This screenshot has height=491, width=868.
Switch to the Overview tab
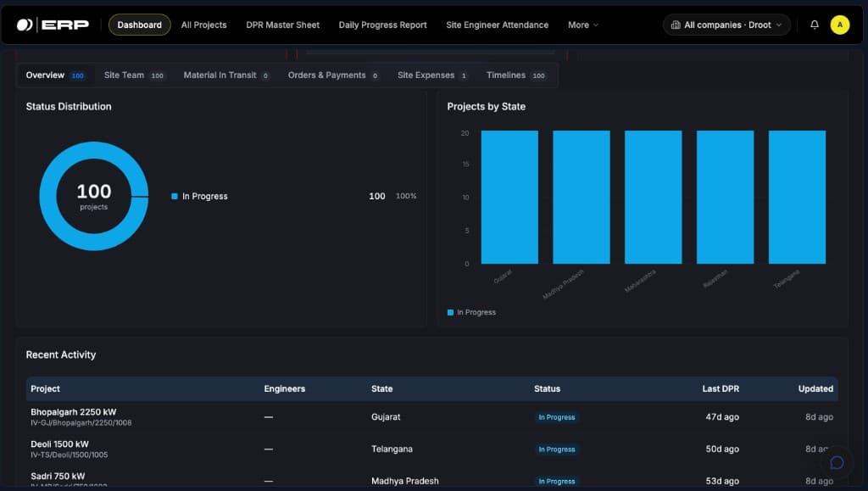pos(55,75)
